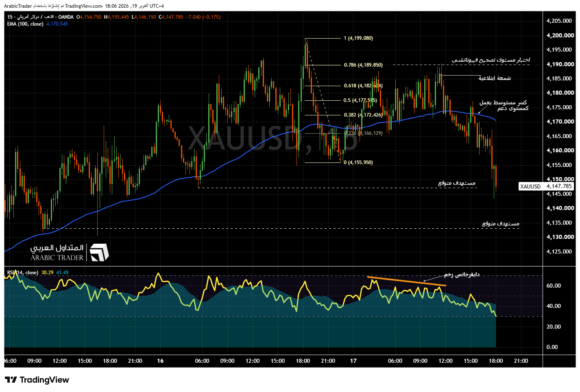Click the 'شمعة ابتلاعية' annotation text
Image resolution: width=580 pixels, height=392 pixels.
coord(495,78)
